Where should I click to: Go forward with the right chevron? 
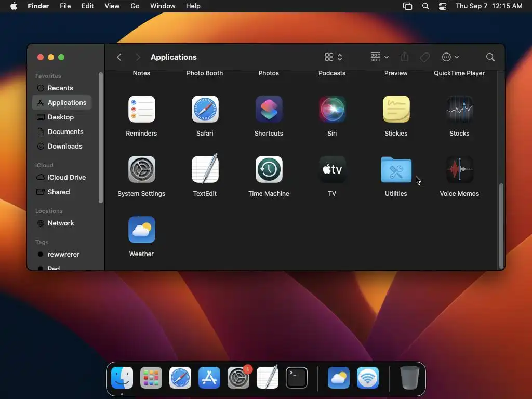coord(137,57)
